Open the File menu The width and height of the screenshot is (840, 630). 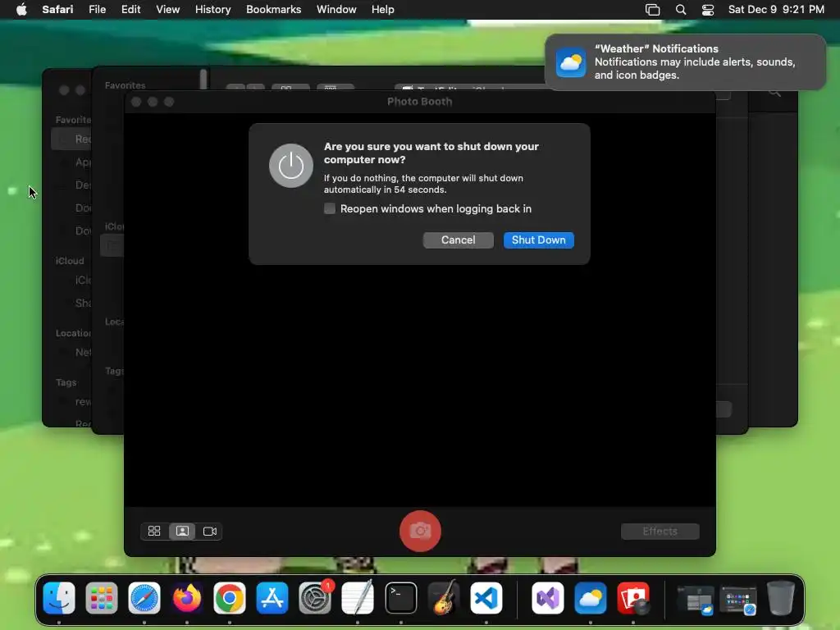97,10
